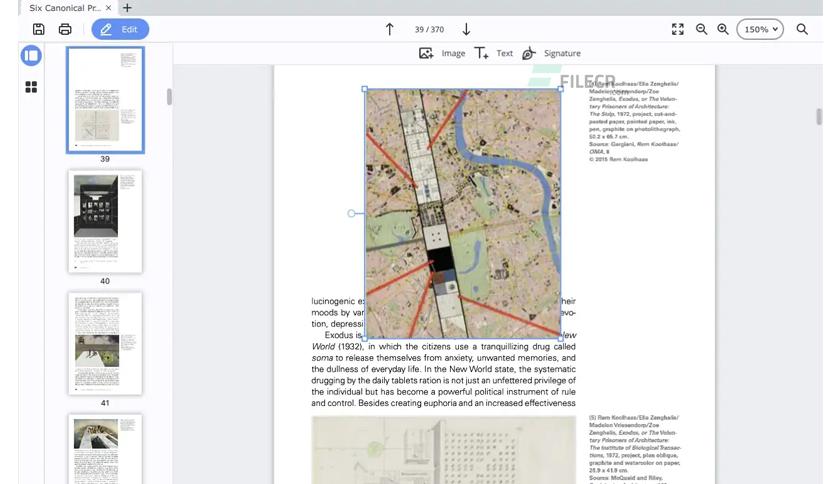
Task: Switch to grid view of pages
Action: point(31,87)
